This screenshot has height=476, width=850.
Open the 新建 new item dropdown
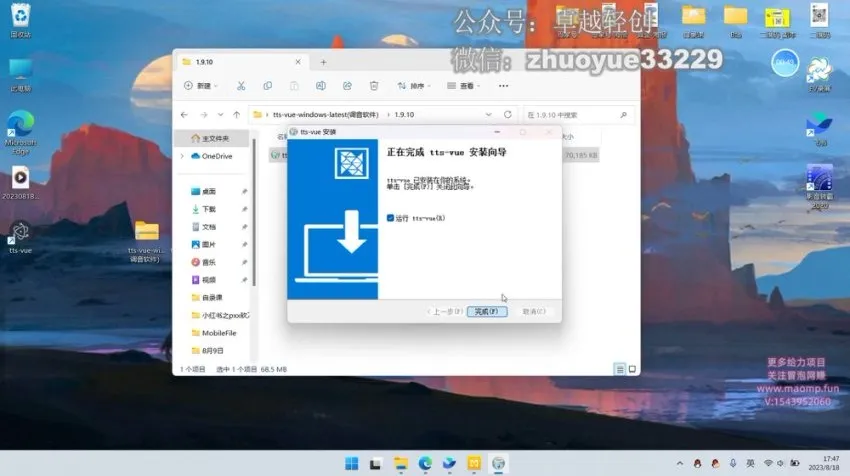pyautogui.click(x=201, y=86)
